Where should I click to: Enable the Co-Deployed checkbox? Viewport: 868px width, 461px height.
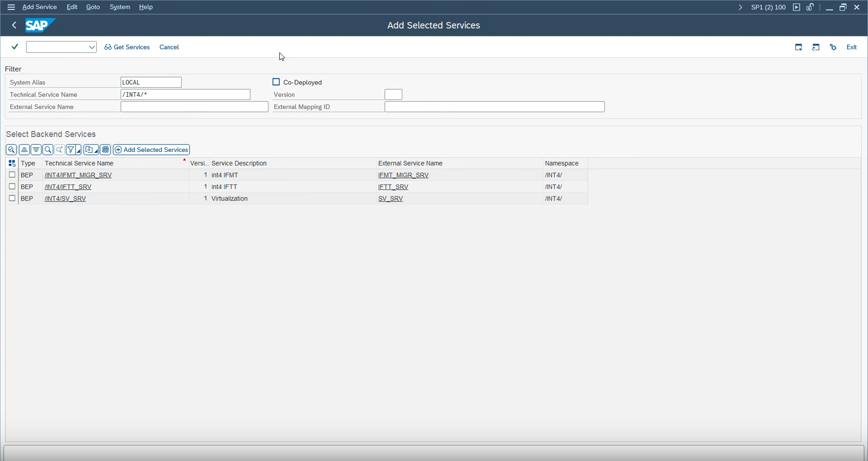tap(276, 82)
